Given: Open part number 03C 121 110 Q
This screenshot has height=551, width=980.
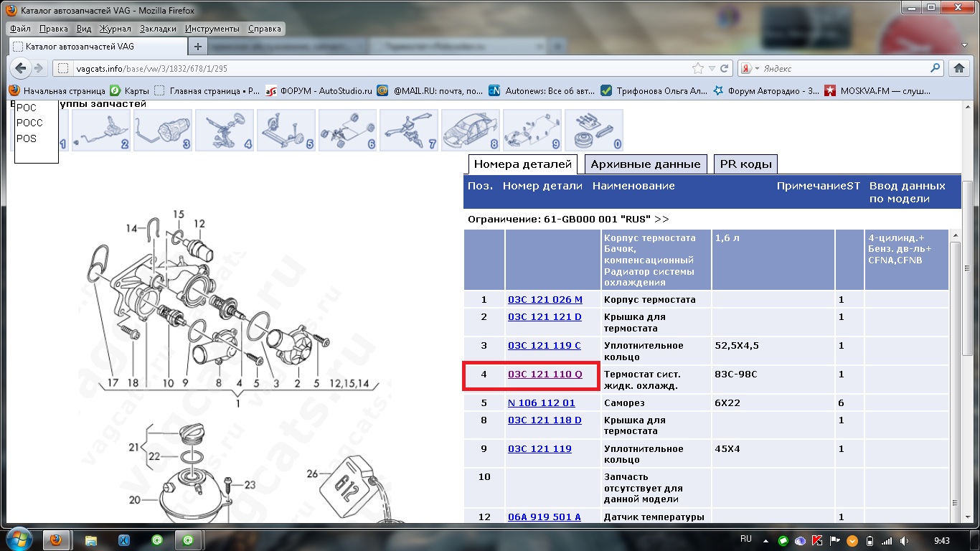Looking at the screenshot, I should [545, 375].
